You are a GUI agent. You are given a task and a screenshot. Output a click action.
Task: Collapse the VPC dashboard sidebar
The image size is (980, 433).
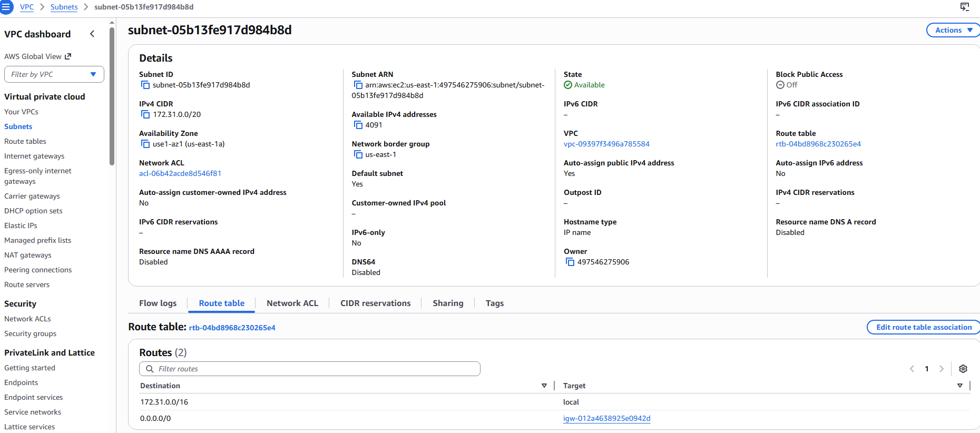[92, 34]
